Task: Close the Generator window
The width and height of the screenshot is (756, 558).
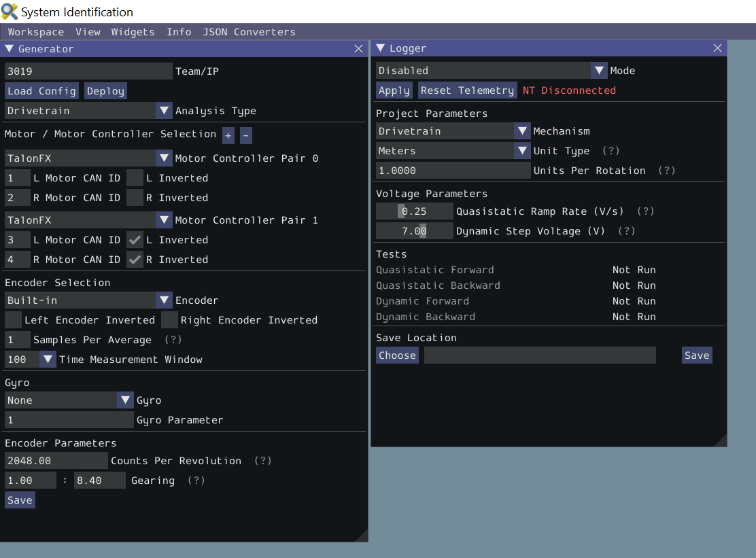Action: 358,49
